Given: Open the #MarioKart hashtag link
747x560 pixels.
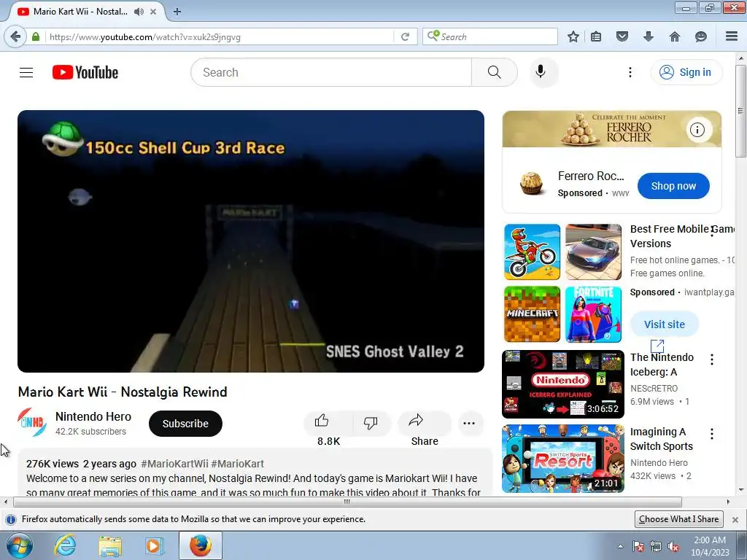Looking at the screenshot, I should [x=237, y=464].
